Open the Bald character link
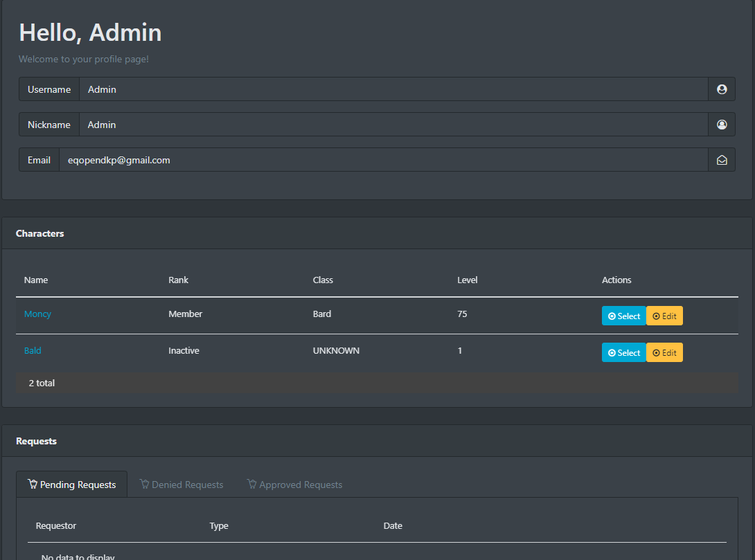This screenshot has width=755, height=560. click(x=33, y=351)
